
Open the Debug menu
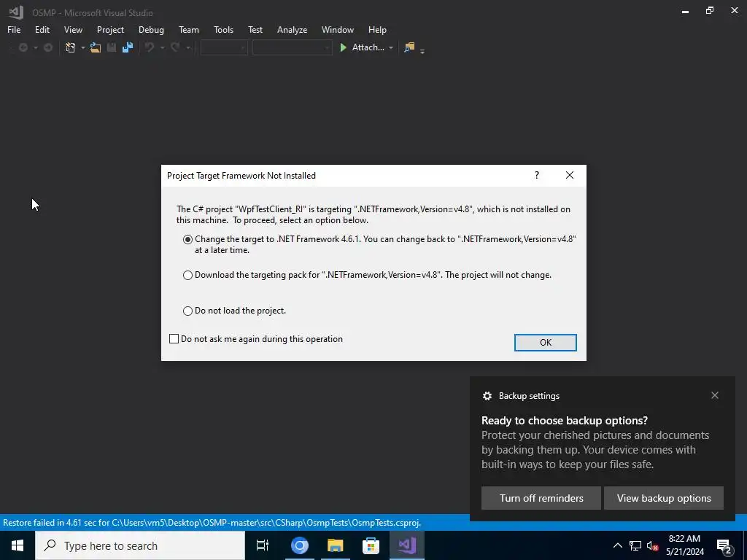[x=151, y=29]
